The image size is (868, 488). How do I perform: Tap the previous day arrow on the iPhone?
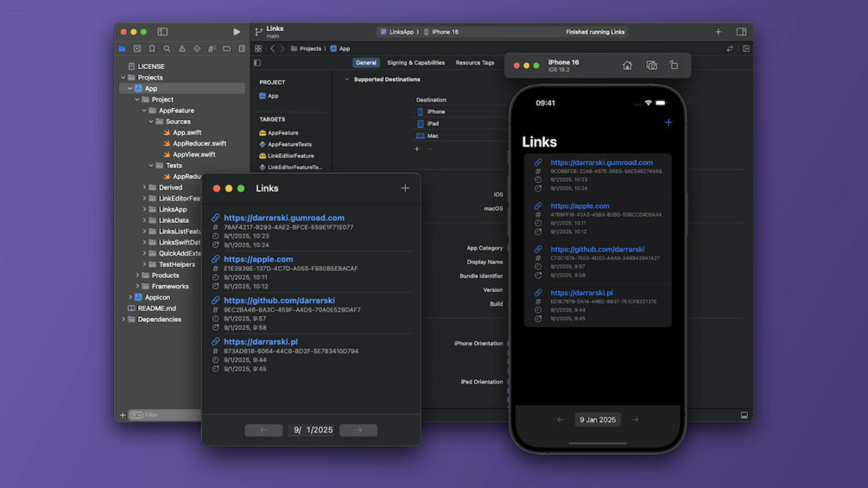pos(561,420)
